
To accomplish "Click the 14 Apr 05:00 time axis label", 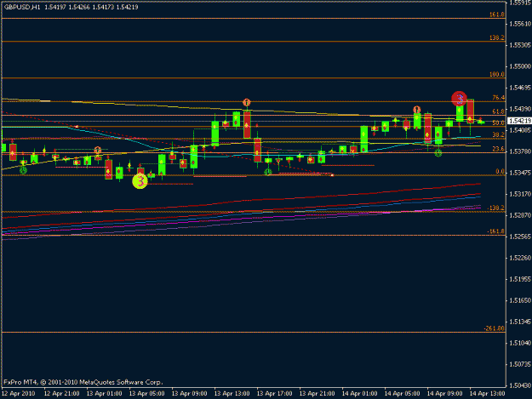I will click(403, 394).
